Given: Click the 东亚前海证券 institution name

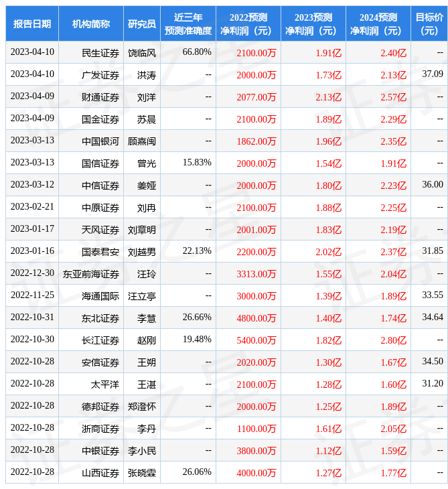Looking at the screenshot, I should [x=91, y=274].
